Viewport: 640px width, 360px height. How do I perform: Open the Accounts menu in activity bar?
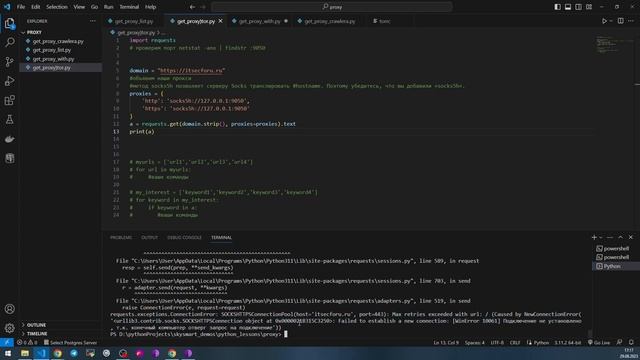[9, 309]
